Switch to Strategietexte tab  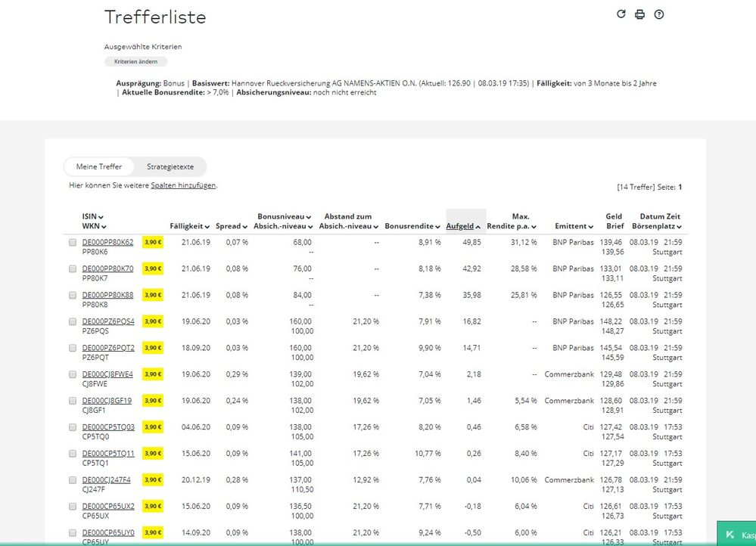170,166
